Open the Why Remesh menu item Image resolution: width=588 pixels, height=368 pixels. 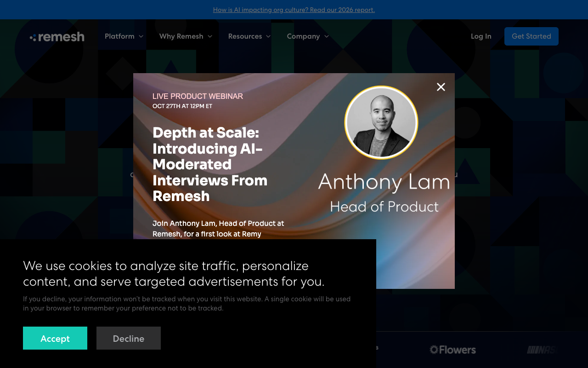pos(181,36)
